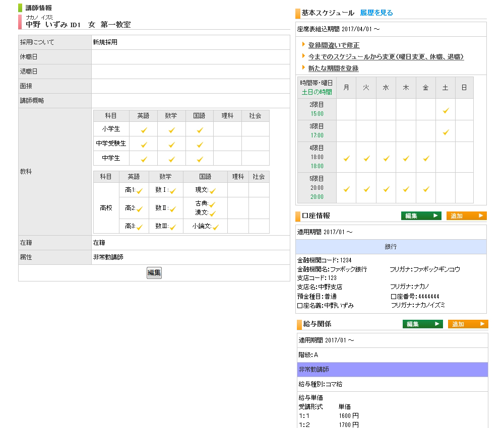The width and height of the screenshot is (504, 428).
Task: Click checkmark next to 数Ⅲ
Action: pyautogui.click(x=173, y=227)
